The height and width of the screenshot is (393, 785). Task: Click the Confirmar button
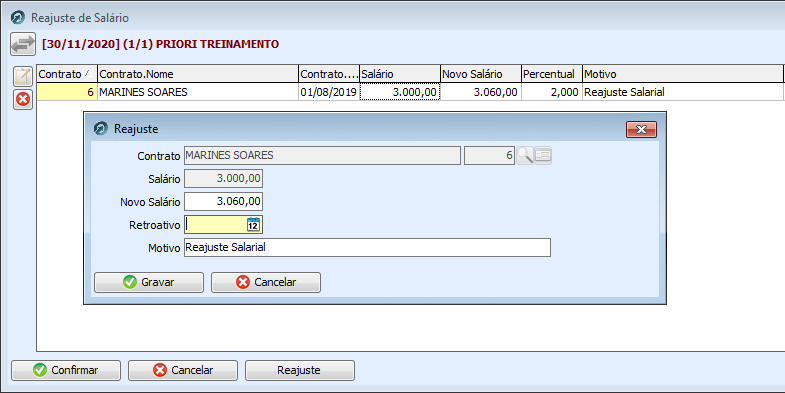tap(66, 370)
